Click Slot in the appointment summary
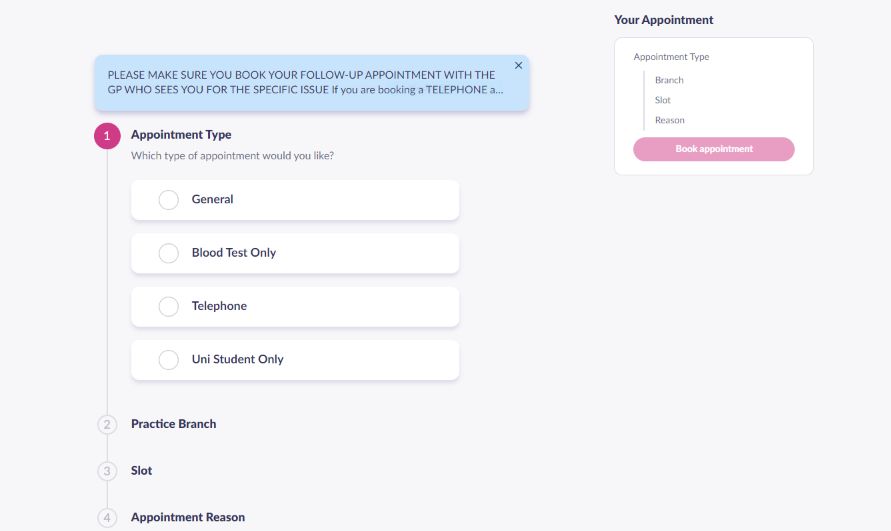Screen dimensions: 891x531 663,100
